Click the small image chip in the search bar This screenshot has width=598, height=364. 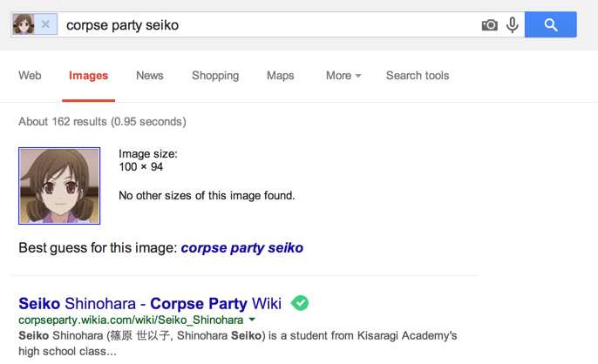tap(24, 24)
